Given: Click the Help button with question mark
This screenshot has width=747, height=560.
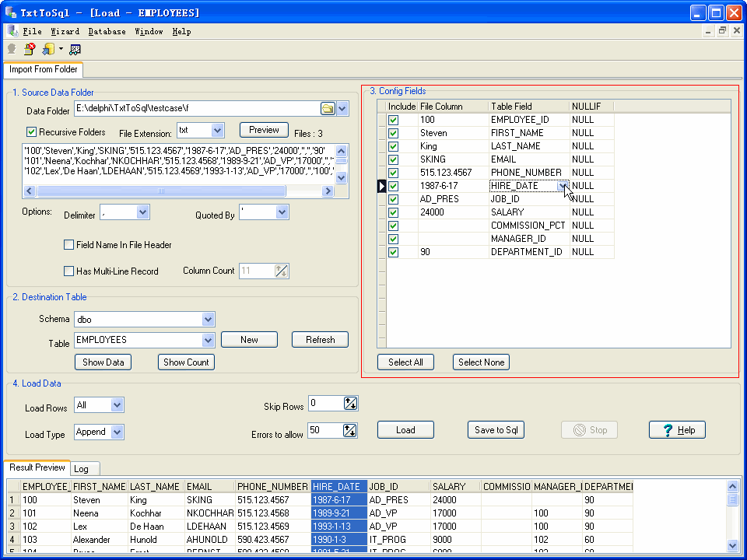Looking at the screenshot, I should tap(677, 430).
